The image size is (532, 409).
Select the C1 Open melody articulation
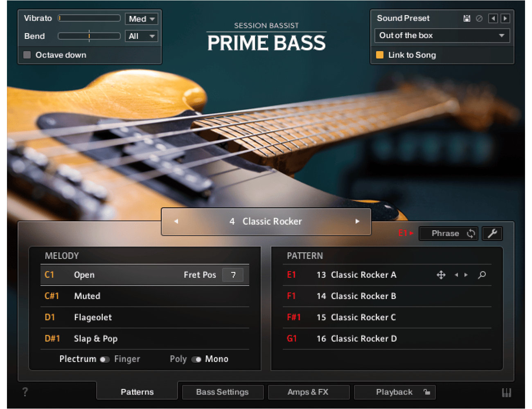pos(145,275)
